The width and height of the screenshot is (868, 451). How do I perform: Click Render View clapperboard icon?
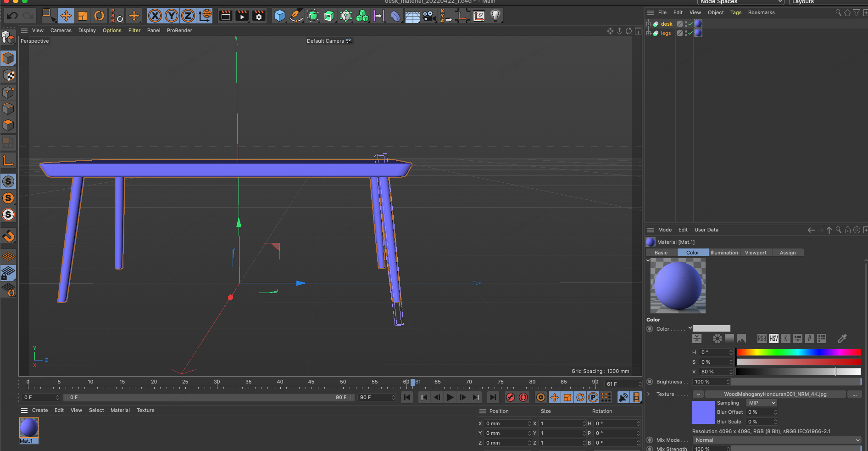coord(226,16)
